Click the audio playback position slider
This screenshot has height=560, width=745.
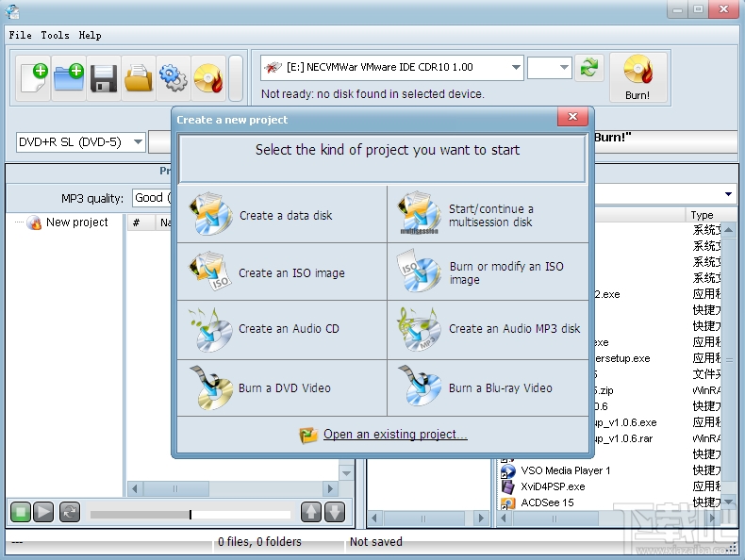(190, 515)
